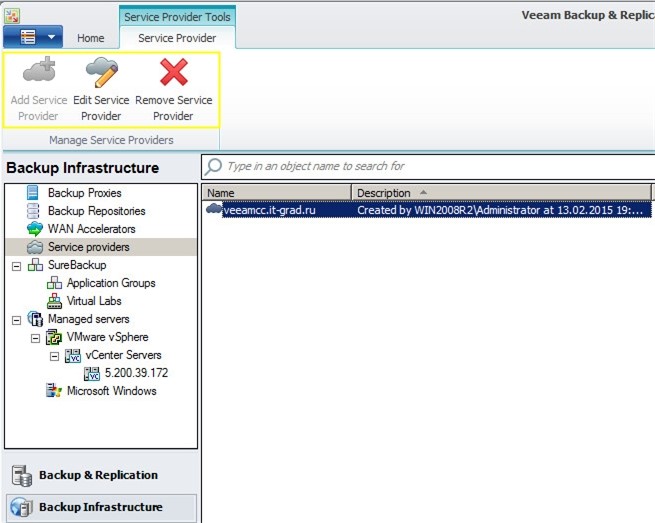Click the WAN Accelerators tree icon

click(x=35, y=229)
